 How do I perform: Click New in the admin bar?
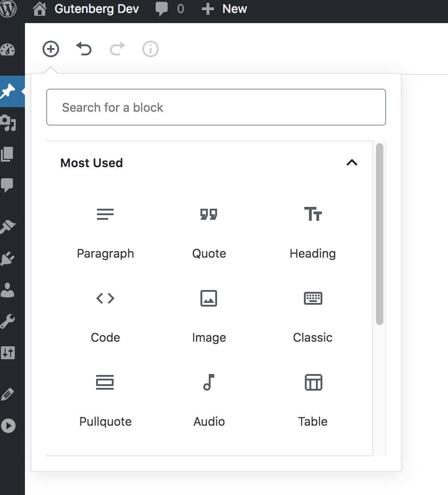[224, 8]
